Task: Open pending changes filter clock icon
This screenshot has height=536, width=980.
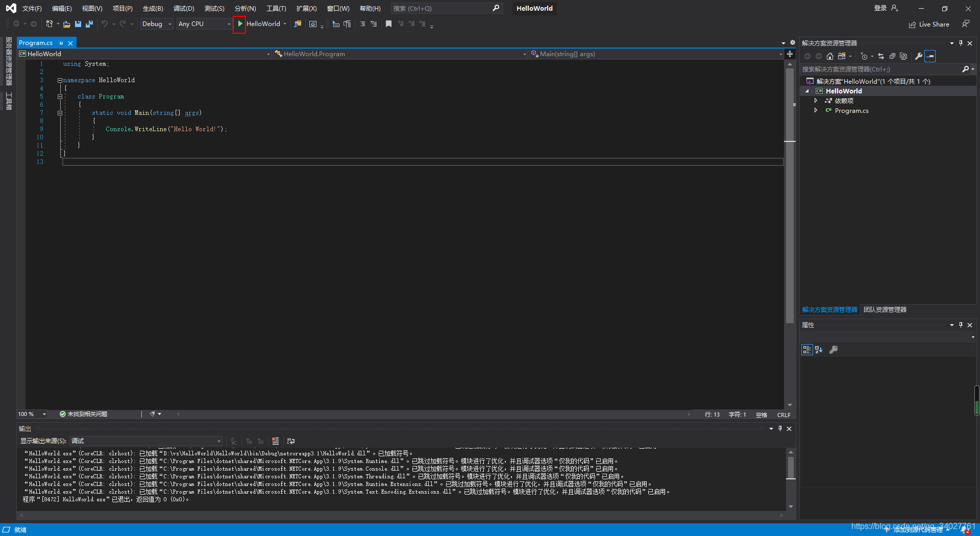Action: point(864,56)
